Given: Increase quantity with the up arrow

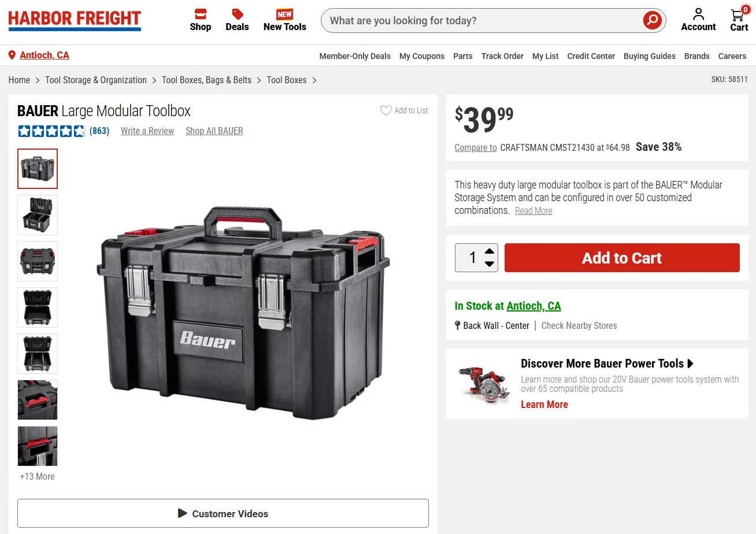Looking at the screenshot, I should click(x=489, y=251).
